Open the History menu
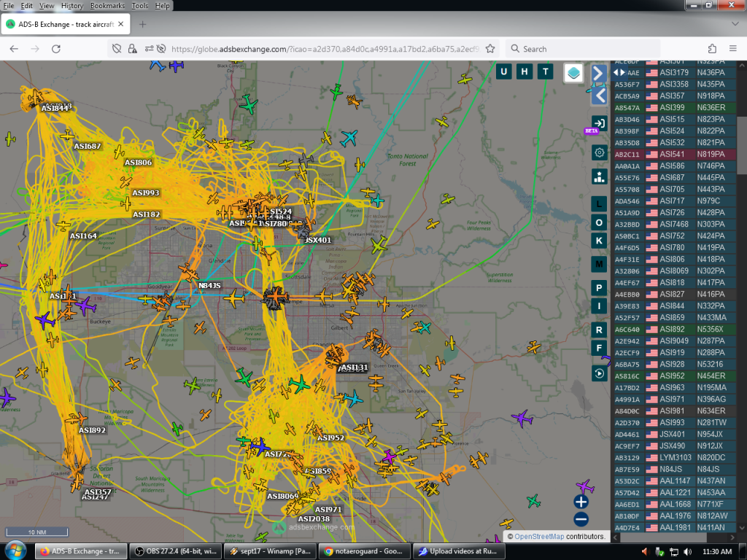 (x=72, y=6)
